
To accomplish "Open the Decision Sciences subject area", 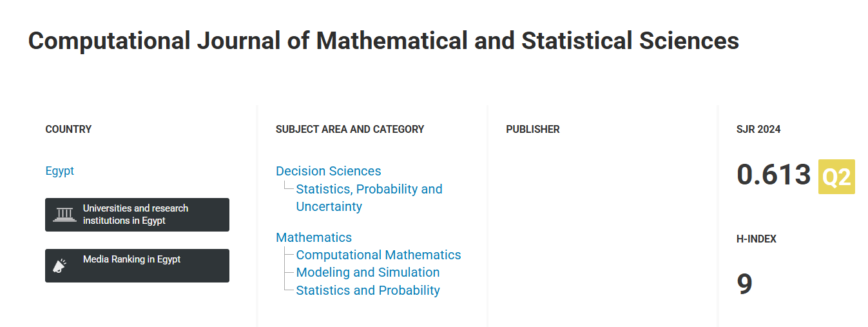I will click(x=329, y=171).
